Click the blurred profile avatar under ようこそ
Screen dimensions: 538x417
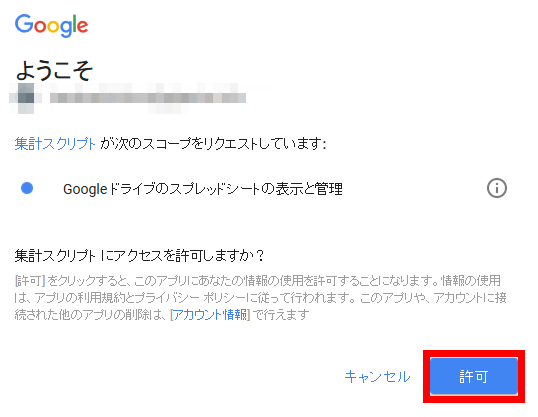26,98
